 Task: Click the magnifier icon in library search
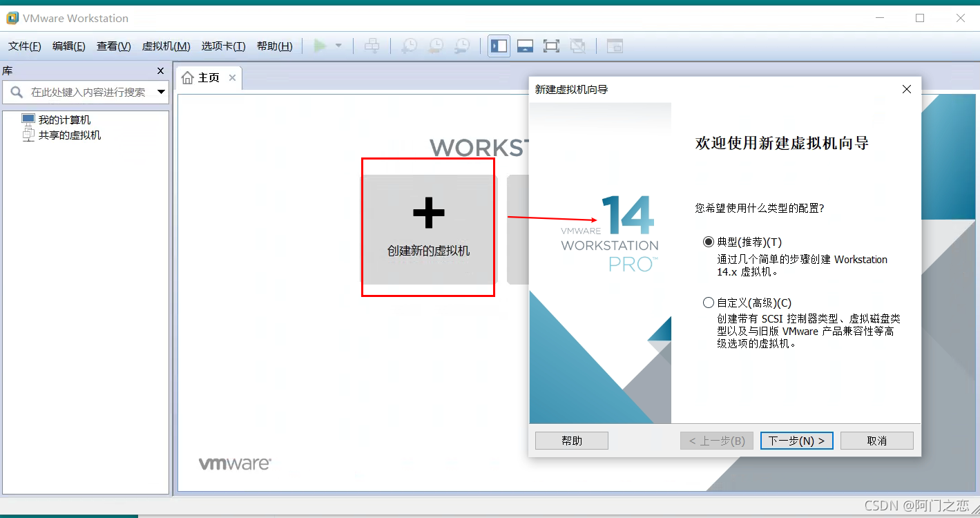17,92
